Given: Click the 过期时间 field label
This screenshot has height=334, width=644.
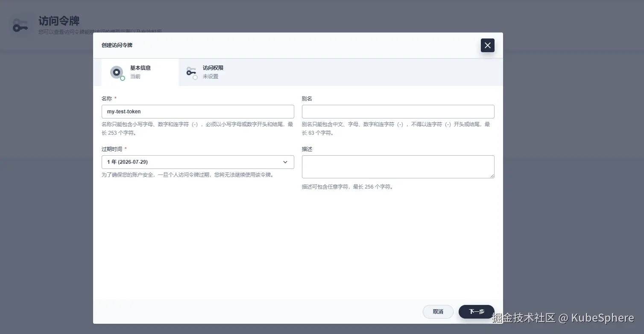Looking at the screenshot, I should coord(112,149).
